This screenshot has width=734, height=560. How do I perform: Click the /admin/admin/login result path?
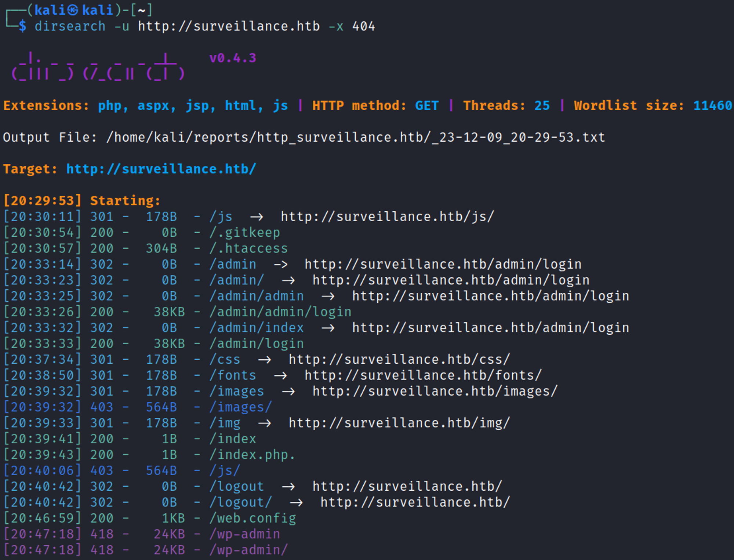coord(280,312)
